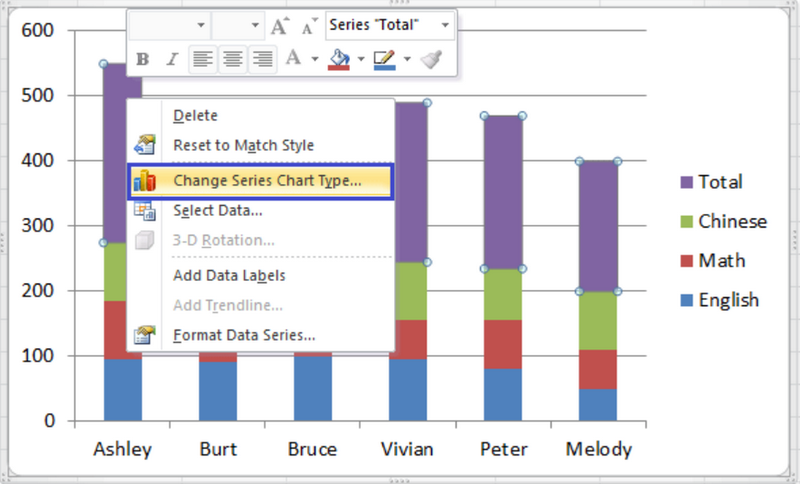Select Peter's red Math bar segment
Image resolution: width=800 pixels, height=484 pixels.
(x=503, y=344)
